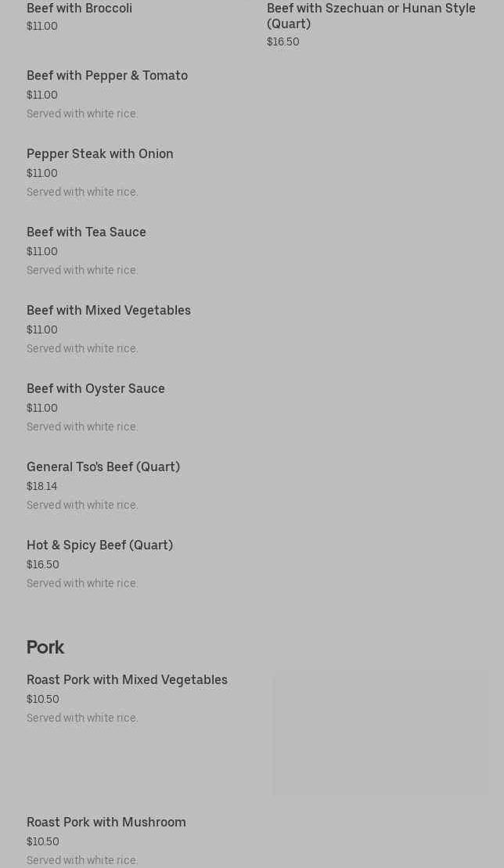
Task: Select the Beef with Tea Sauce item
Action: 86,232
